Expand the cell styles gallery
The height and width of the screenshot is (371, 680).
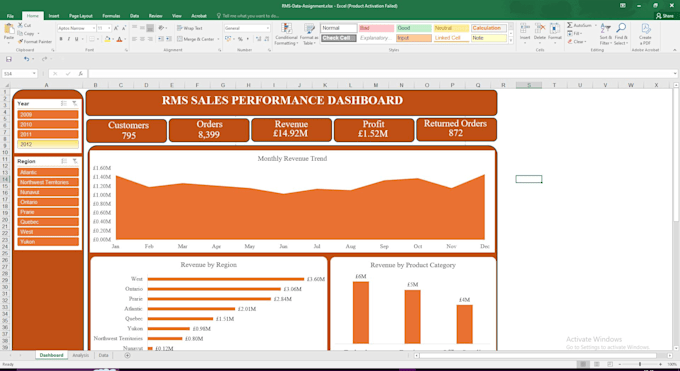tap(511, 40)
